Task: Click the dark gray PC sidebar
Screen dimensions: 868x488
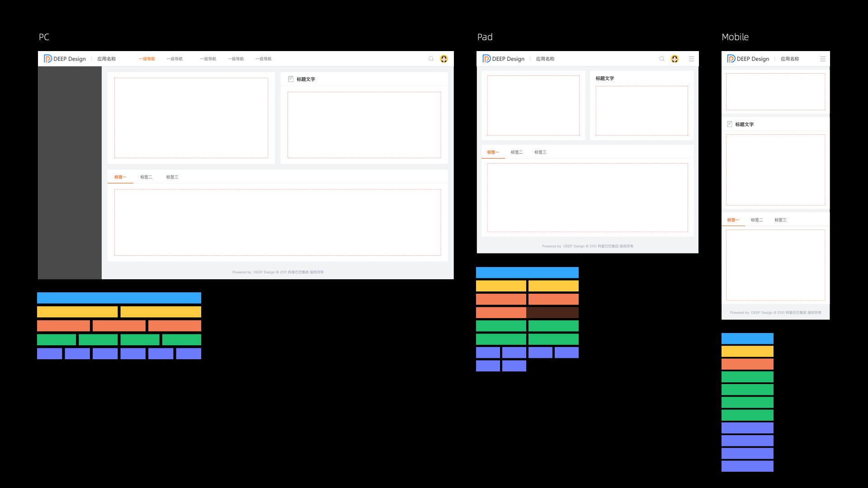Action: (70, 173)
